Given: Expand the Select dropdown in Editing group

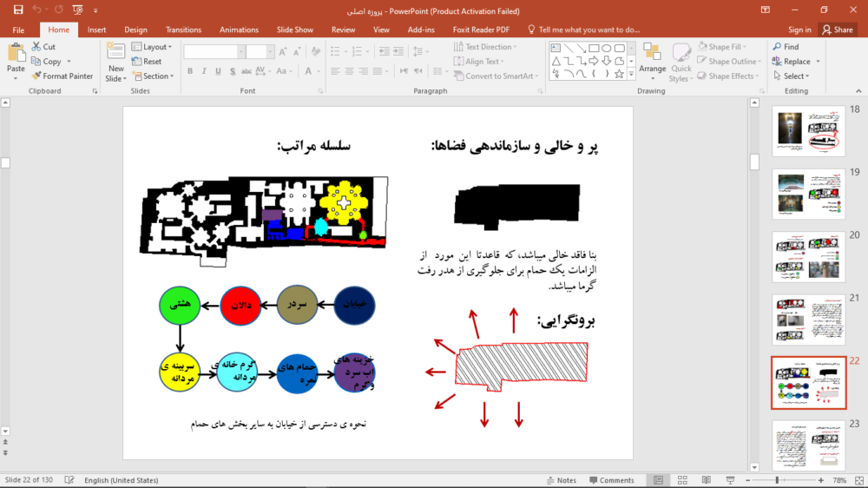Looking at the screenshot, I should point(793,76).
